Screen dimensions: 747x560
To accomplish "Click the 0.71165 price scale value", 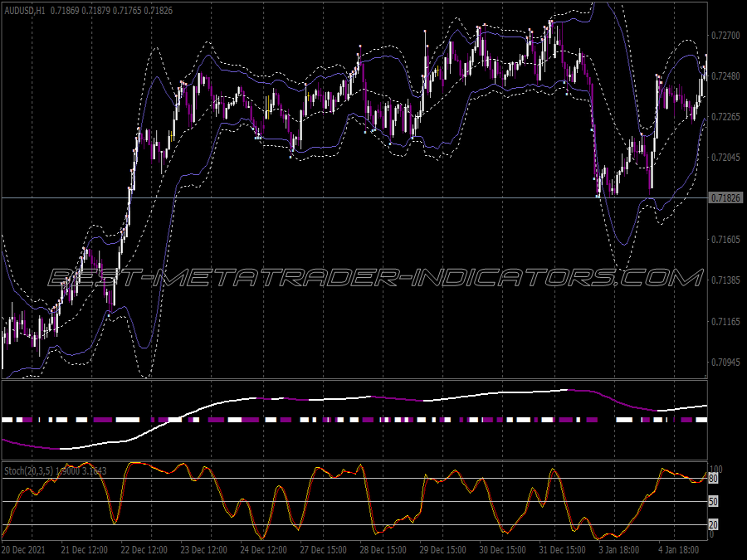I will tap(726, 322).
